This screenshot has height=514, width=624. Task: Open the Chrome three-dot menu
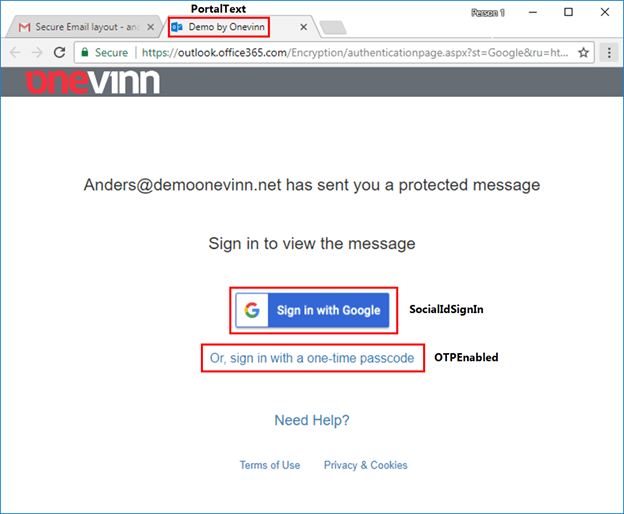pos(609,52)
